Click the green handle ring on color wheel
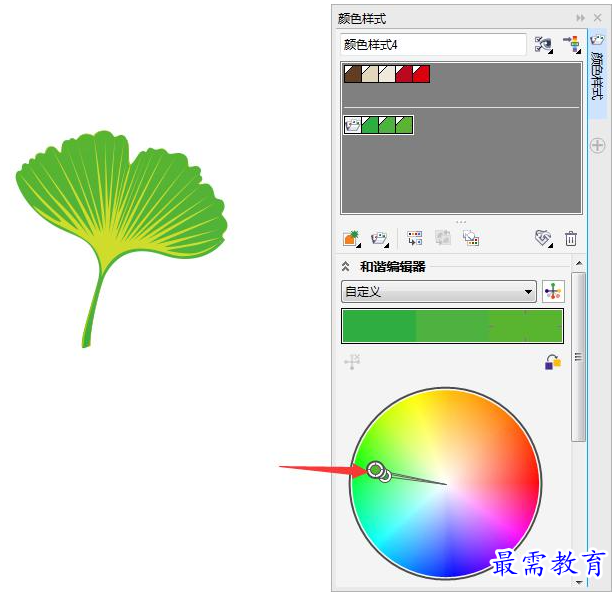 pos(375,469)
